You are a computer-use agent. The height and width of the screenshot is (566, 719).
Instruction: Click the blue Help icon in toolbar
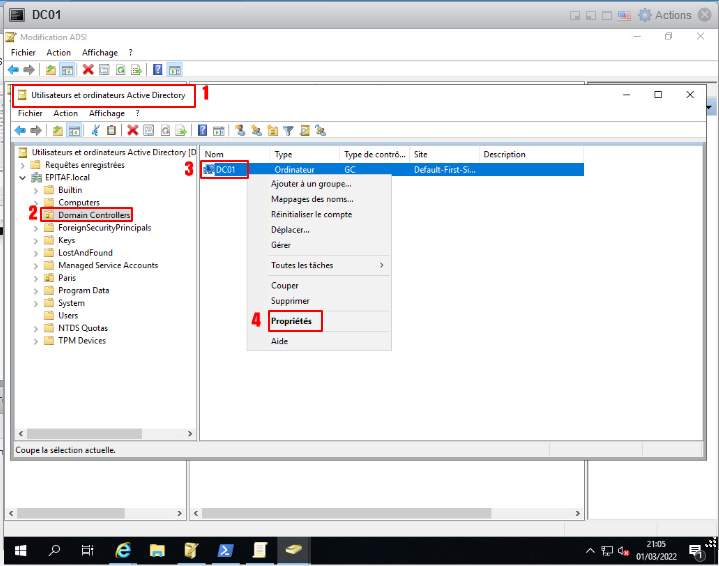203,130
